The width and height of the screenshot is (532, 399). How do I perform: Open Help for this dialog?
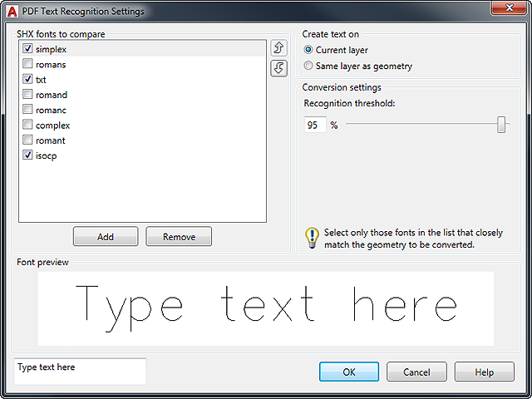(x=484, y=372)
